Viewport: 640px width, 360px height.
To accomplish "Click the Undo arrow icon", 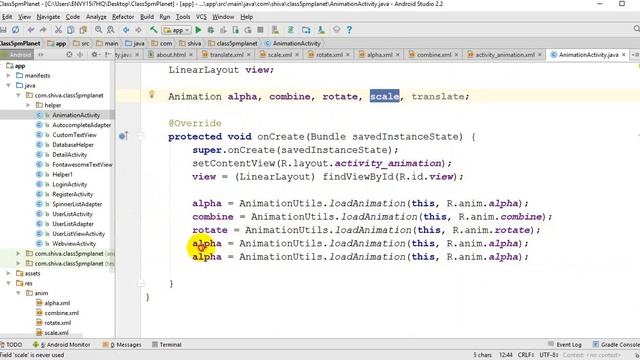I will point(31,30).
